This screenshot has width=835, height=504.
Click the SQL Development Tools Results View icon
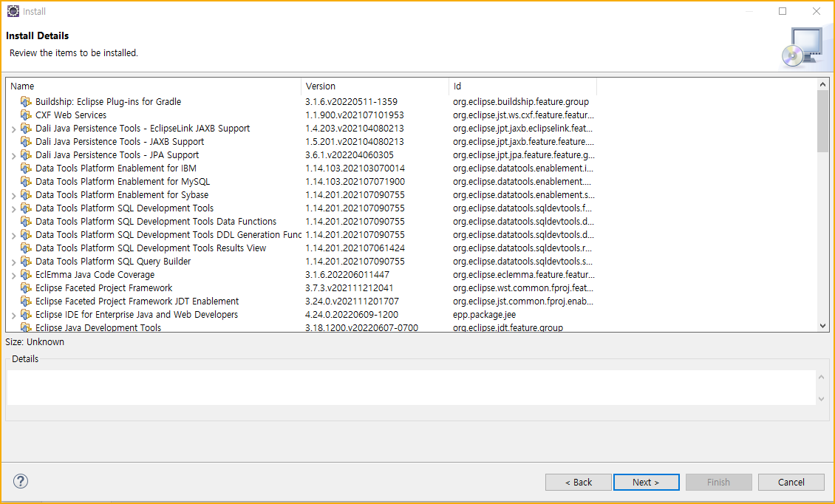(26, 248)
